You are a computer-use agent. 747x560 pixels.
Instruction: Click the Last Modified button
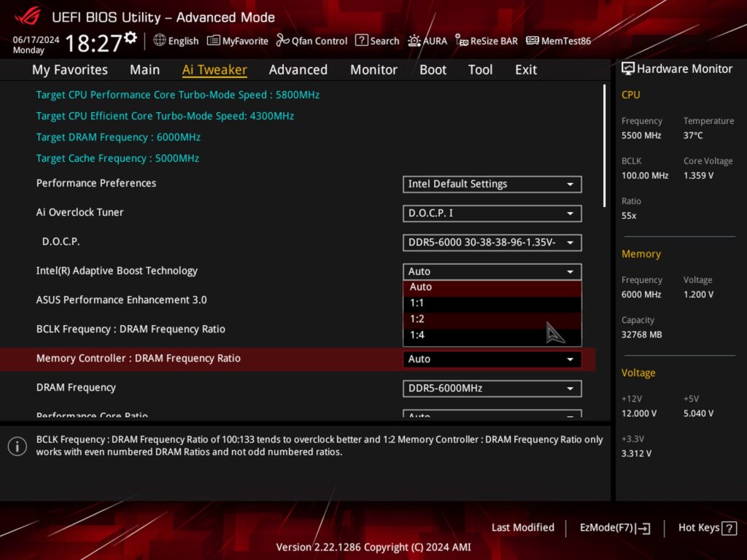(522, 528)
